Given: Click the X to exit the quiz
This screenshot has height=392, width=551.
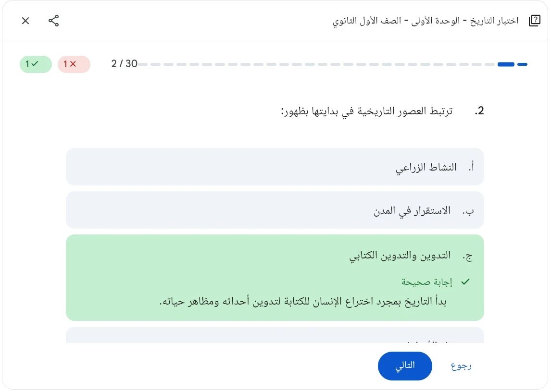Looking at the screenshot, I should (25, 21).
